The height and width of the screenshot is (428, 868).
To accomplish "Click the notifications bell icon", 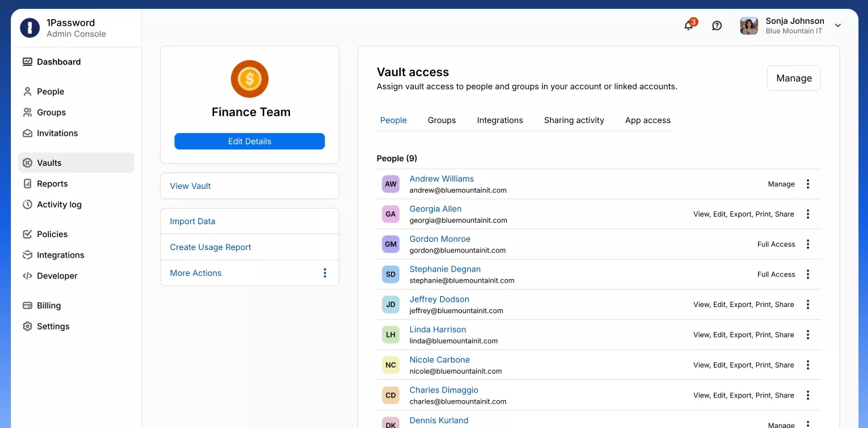I will pyautogui.click(x=689, y=25).
